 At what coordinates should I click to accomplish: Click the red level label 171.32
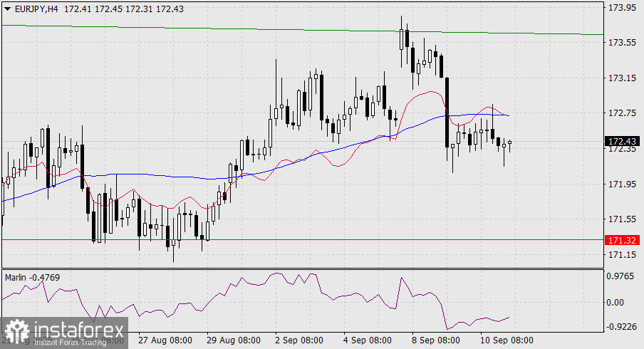pyautogui.click(x=622, y=240)
